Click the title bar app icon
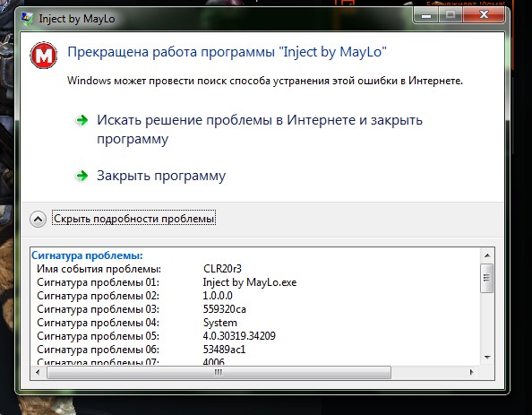Screen dimensions: 532x415 pos(28,18)
